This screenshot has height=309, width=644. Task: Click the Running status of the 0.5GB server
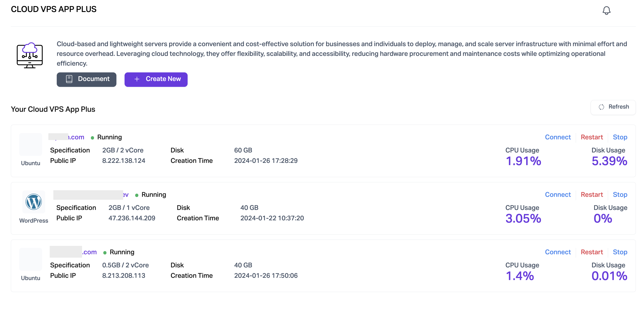click(122, 252)
